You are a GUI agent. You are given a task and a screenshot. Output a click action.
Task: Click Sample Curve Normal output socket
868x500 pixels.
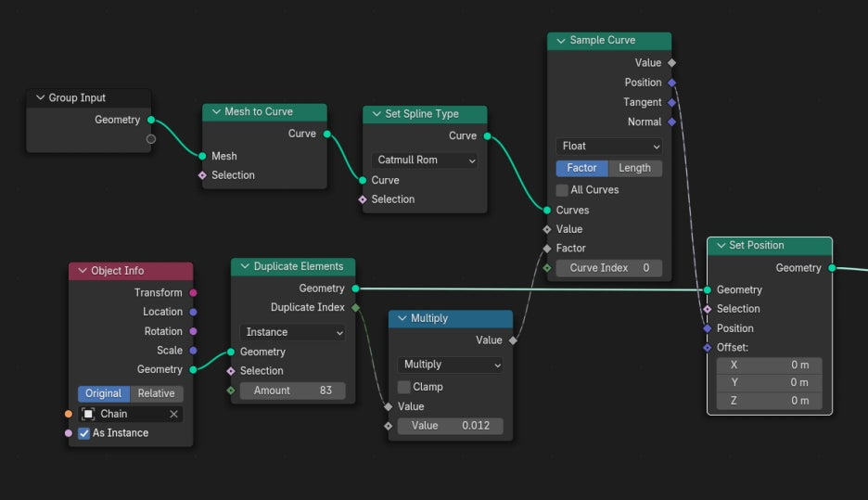coord(672,122)
